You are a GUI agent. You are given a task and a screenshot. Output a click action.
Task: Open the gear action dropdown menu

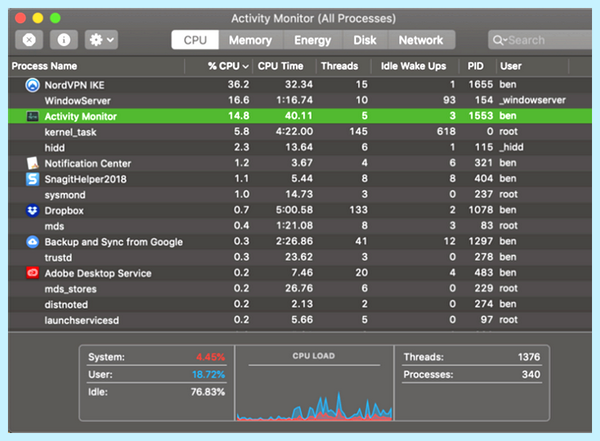click(101, 40)
